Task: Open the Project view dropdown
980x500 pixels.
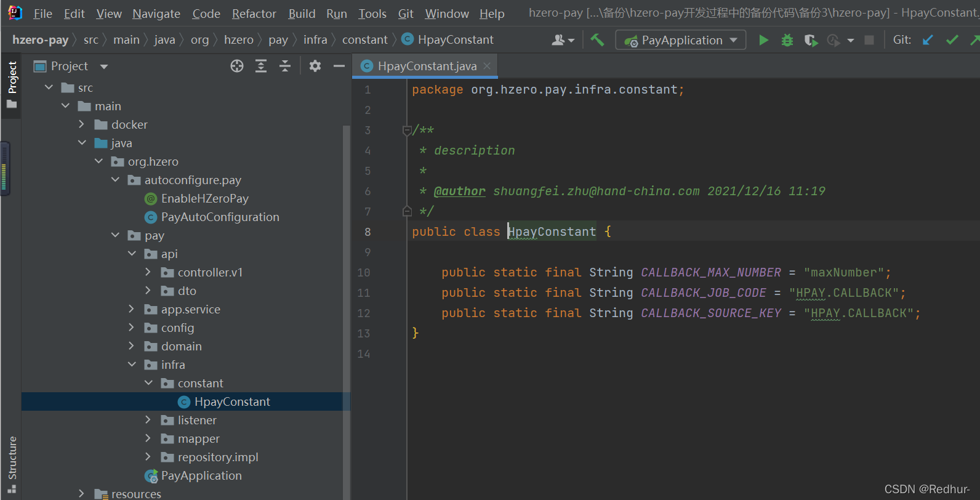Action: coord(104,67)
